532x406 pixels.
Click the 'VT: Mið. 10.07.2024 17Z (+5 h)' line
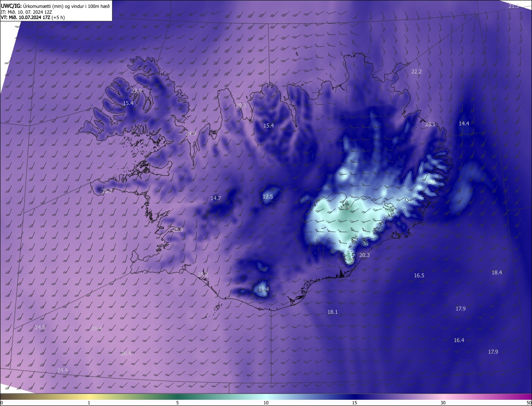coord(32,17)
